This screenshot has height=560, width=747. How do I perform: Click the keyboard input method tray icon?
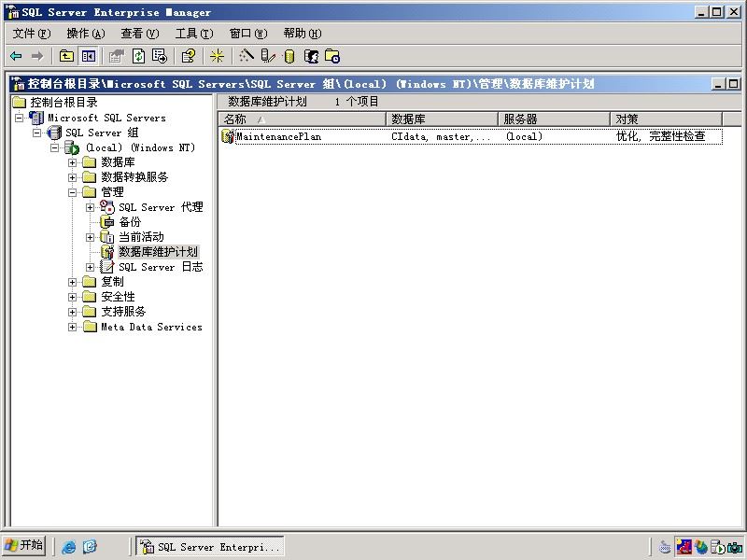click(x=665, y=547)
